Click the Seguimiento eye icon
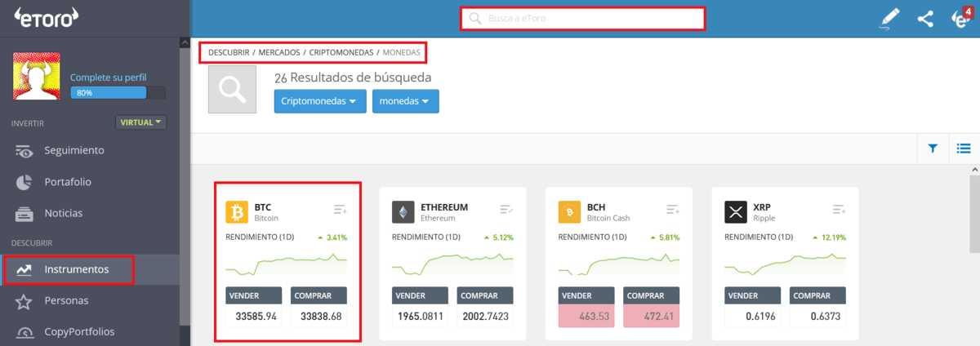 point(24,151)
